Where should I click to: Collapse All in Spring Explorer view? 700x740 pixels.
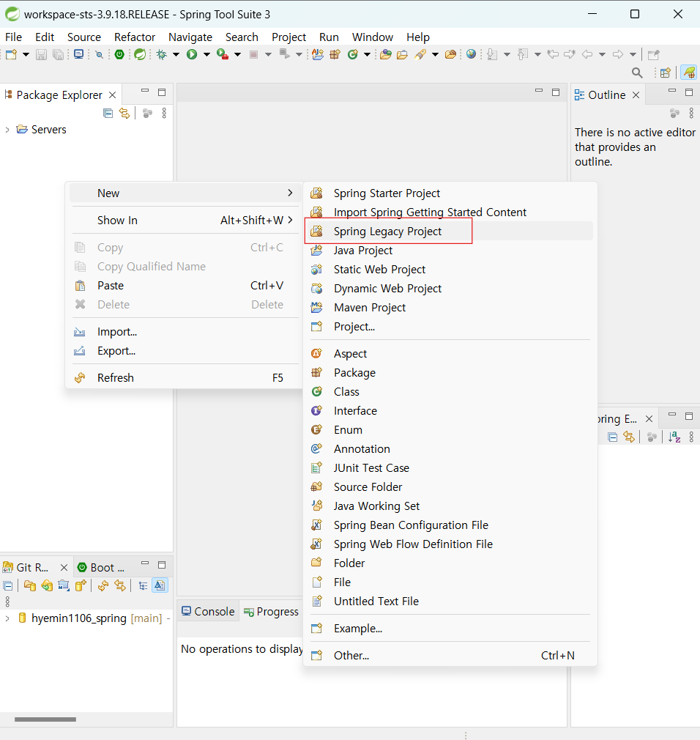point(613,437)
